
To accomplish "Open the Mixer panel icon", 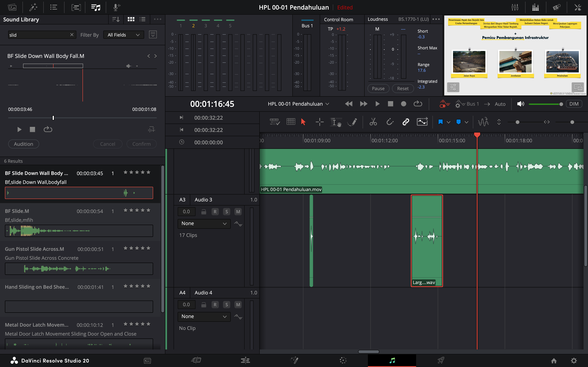I will 515,7.
